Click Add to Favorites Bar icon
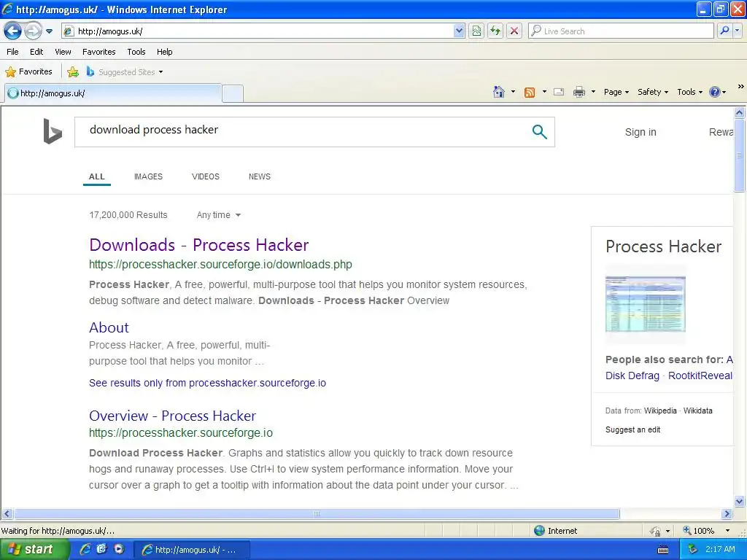Viewport: 747px width, 560px height. pyautogui.click(x=73, y=72)
